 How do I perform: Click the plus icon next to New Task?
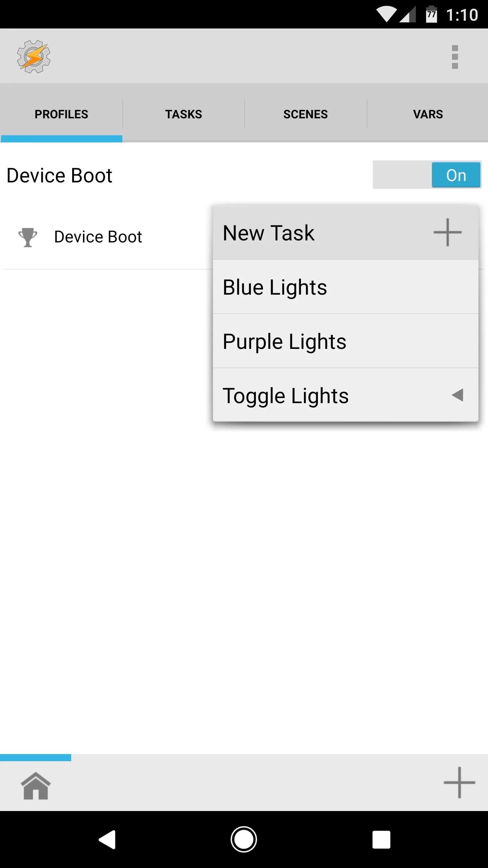(447, 232)
